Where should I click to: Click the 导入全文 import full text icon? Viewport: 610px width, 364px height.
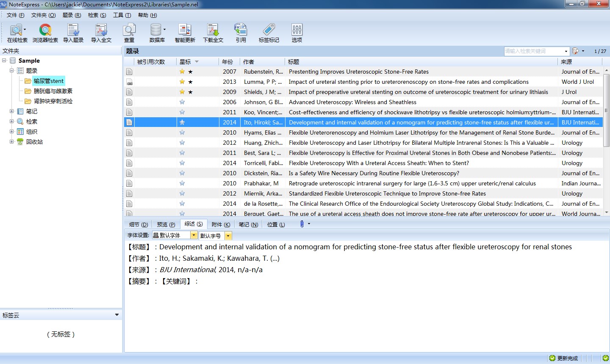pos(101,33)
